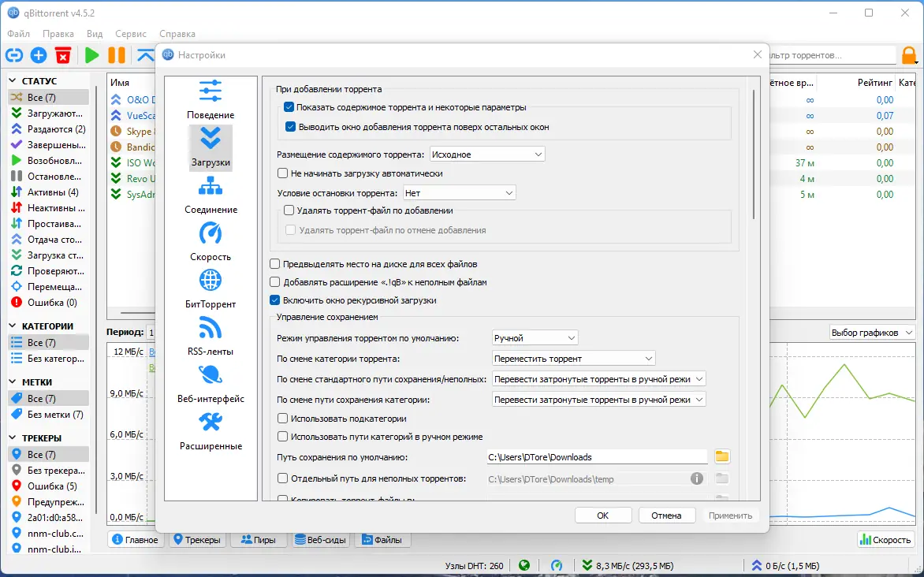Switch to the Трекеры tab

pos(197,539)
